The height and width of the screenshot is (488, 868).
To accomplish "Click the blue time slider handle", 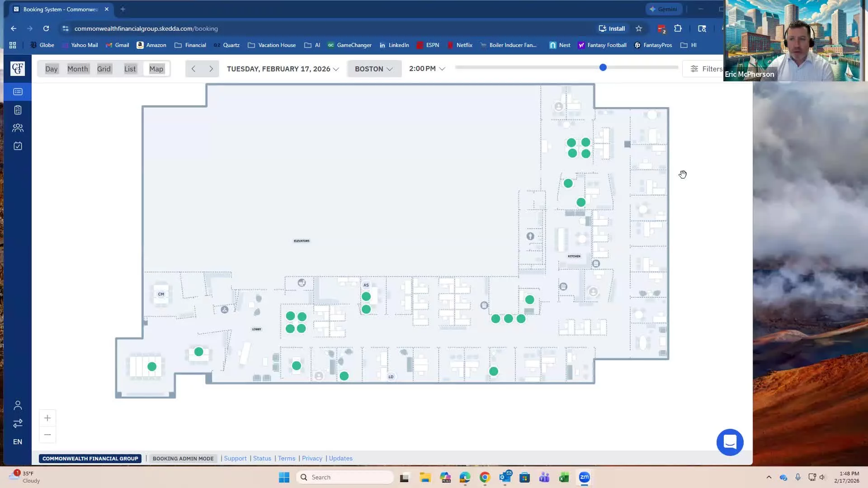I will [x=603, y=67].
